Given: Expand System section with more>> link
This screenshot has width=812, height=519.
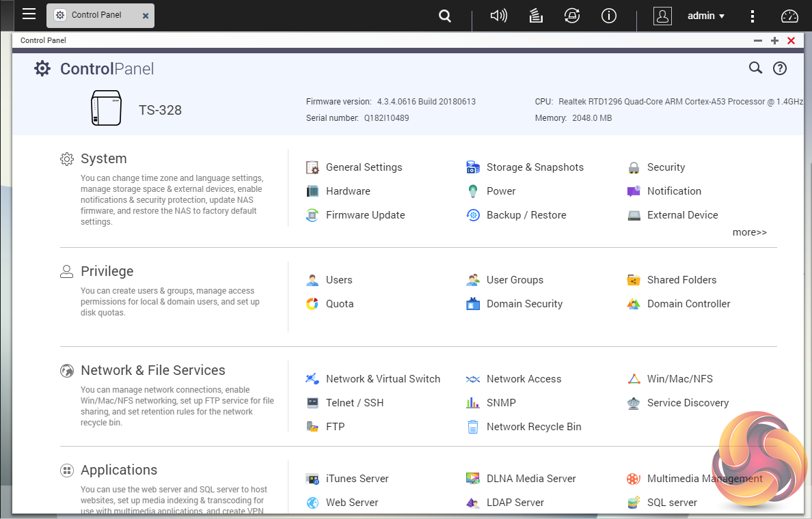Looking at the screenshot, I should (749, 232).
